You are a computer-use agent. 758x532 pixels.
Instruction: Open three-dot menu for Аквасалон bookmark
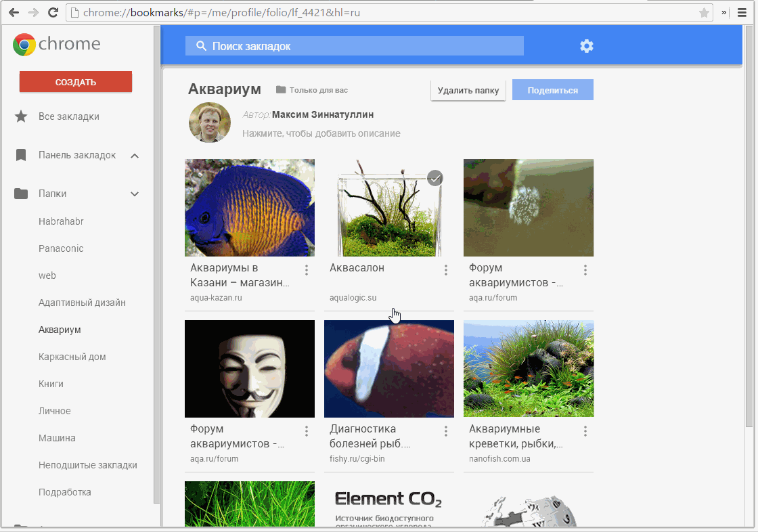(446, 270)
